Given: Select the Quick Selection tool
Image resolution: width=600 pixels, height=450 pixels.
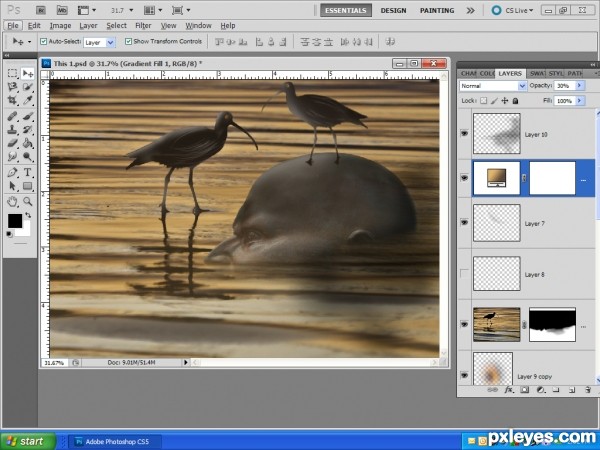Looking at the screenshot, I should pyautogui.click(x=28, y=87).
